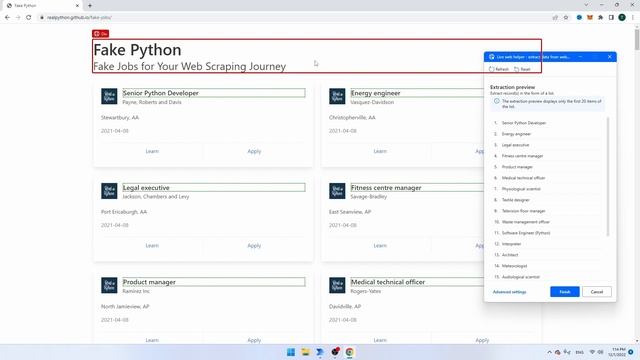Screen dimensions: 640x360
Task: Select 'Software Engineer (Python)' in extraction preview list
Action: pos(526,233)
